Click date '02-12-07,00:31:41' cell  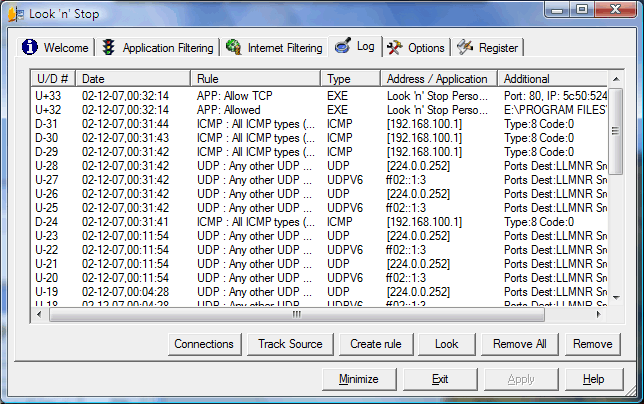click(125, 222)
